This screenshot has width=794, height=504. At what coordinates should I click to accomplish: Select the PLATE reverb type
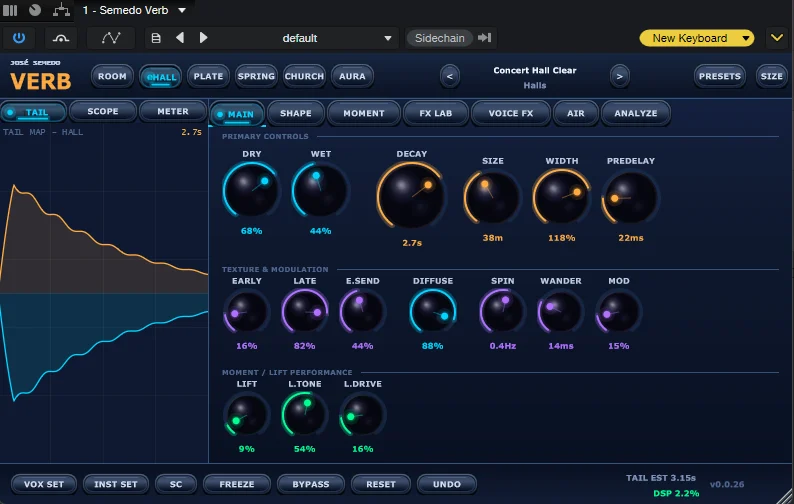coord(208,76)
